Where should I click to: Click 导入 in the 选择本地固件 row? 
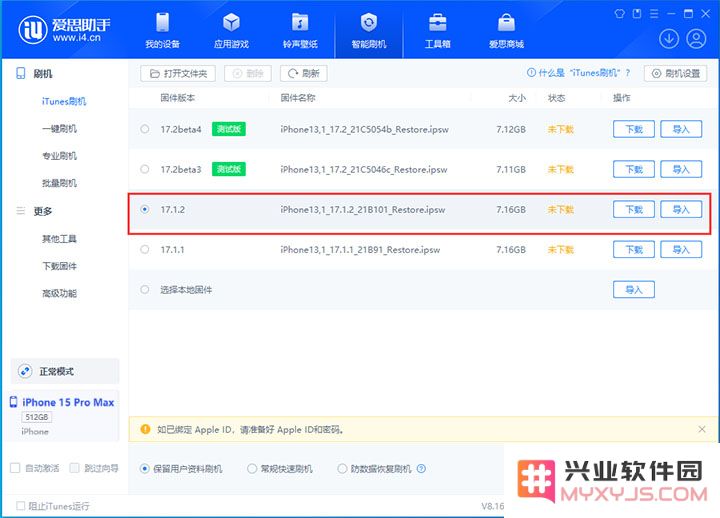coord(634,289)
